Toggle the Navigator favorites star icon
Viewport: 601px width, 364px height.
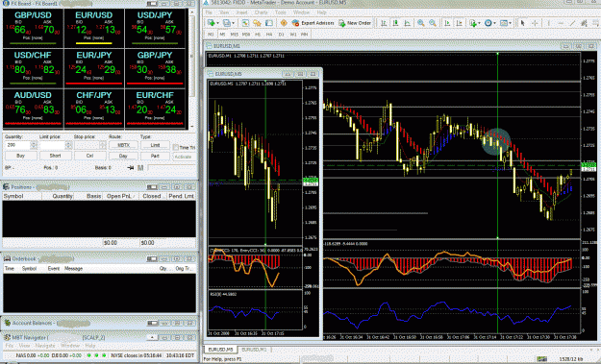[257, 23]
